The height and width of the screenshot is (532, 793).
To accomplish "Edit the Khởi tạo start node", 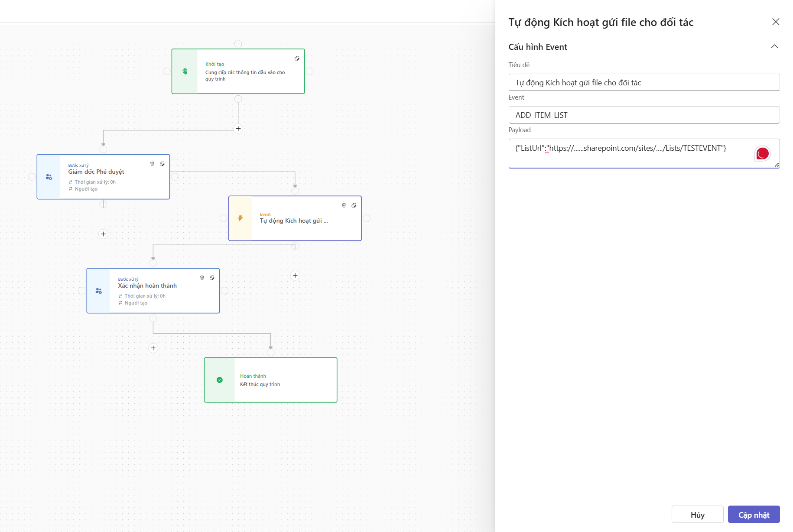I will (x=297, y=58).
